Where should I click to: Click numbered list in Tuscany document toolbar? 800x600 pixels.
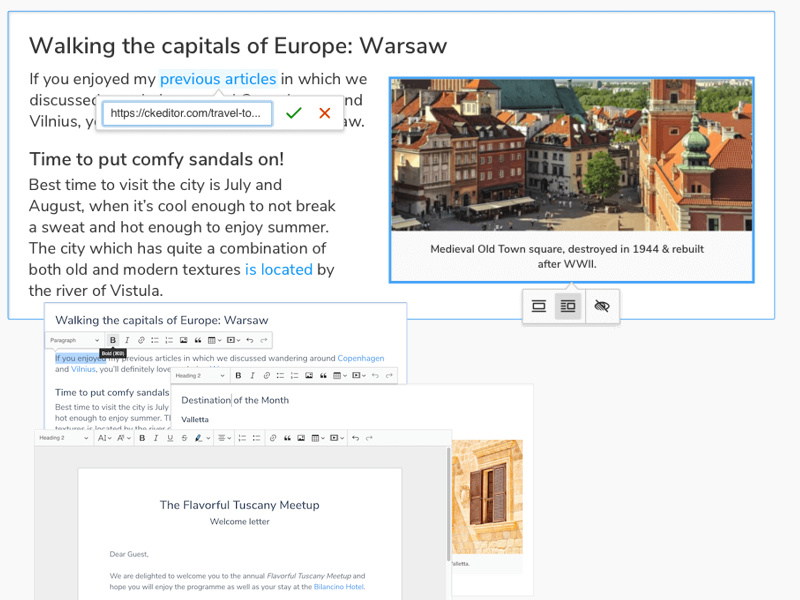point(242,438)
